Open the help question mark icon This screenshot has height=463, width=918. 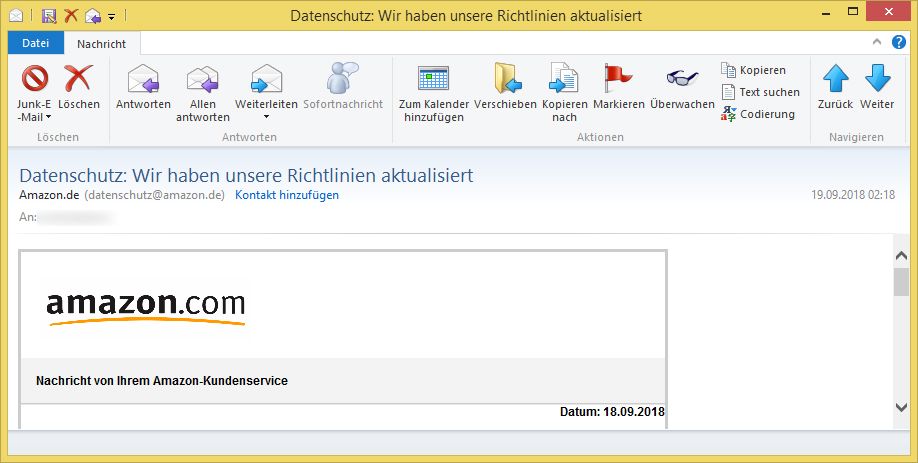(899, 42)
